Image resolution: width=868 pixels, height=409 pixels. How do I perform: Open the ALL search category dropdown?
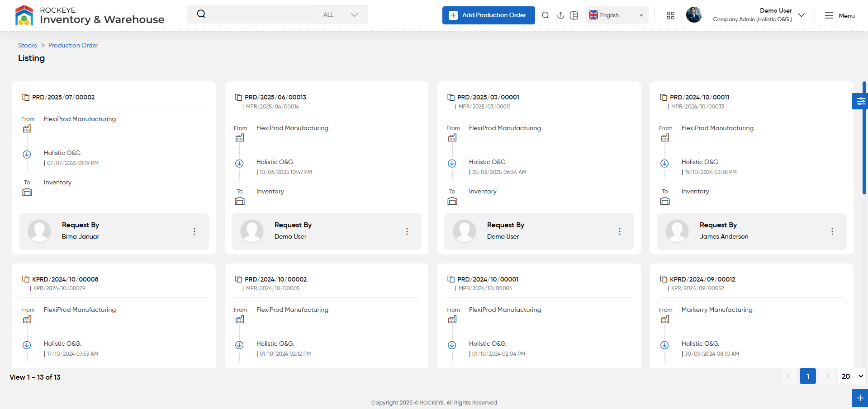pos(341,14)
